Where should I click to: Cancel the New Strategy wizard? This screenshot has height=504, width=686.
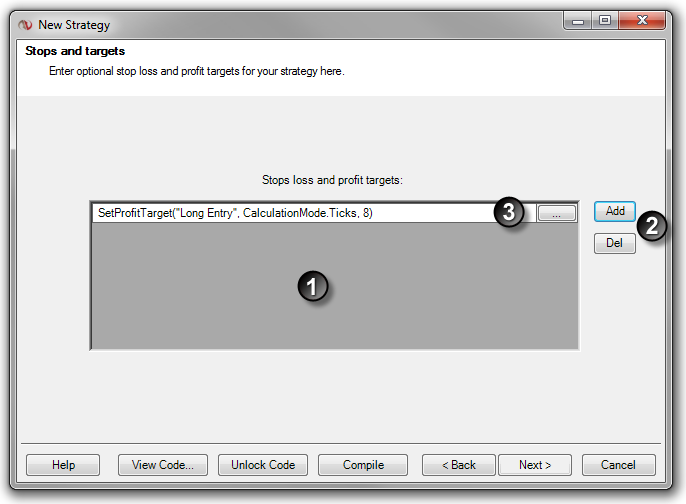click(x=618, y=465)
